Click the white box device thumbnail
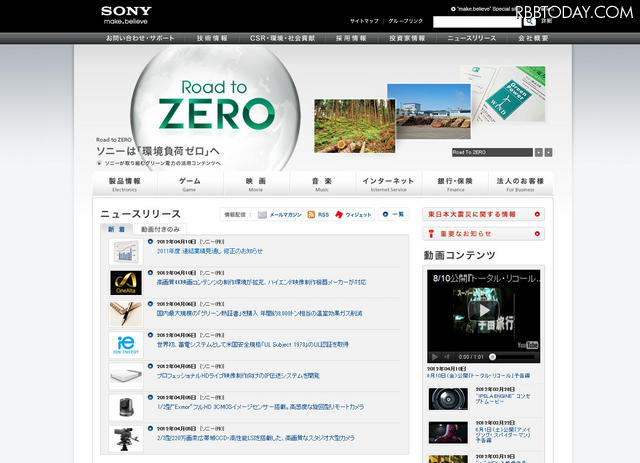This screenshot has width=640, height=463. click(x=126, y=376)
